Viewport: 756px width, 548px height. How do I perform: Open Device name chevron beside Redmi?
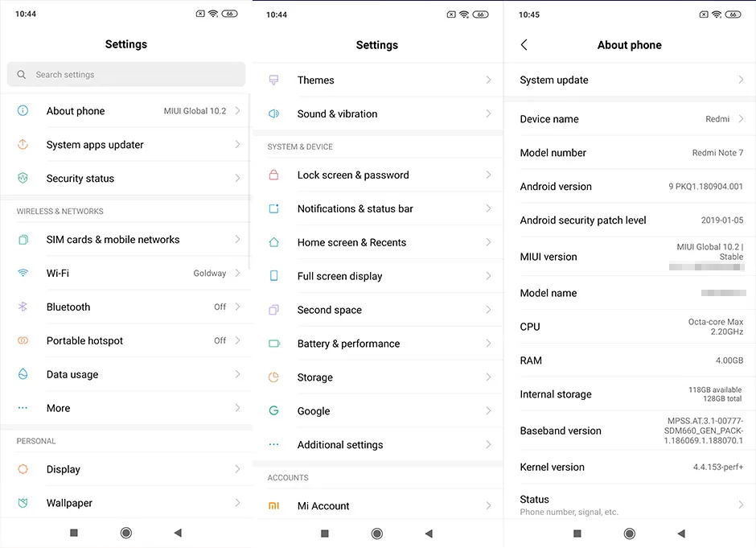[x=741, y=118]
